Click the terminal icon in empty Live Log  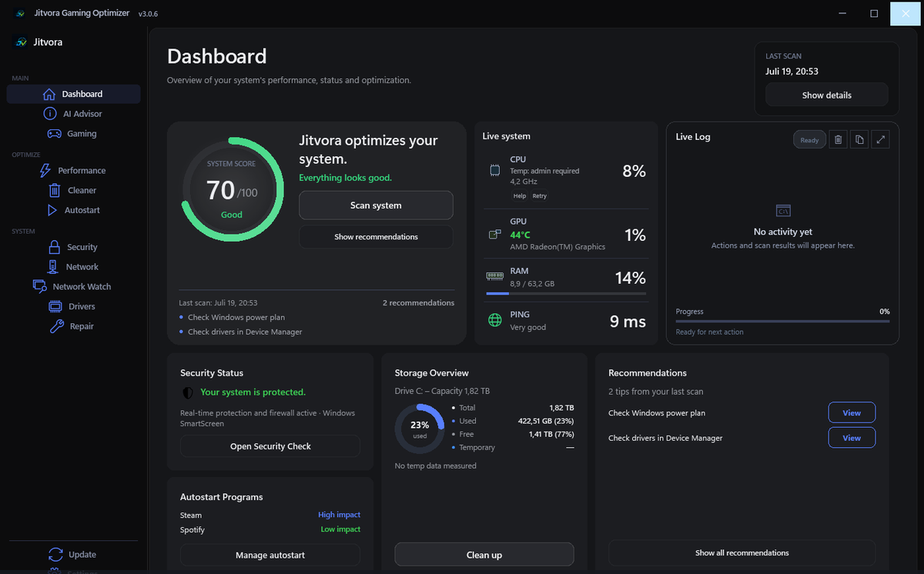[783, 211]
